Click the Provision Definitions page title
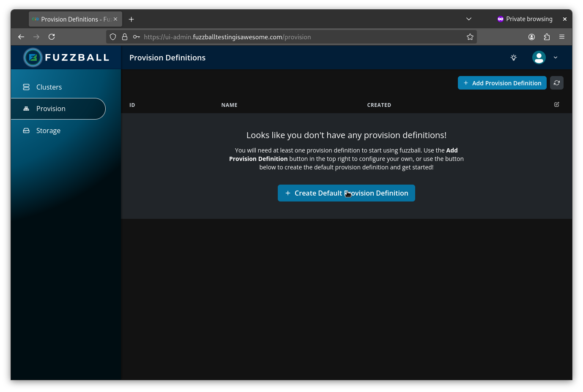Image resolution: width=583 pixels, height=392 pixels. coord(167,57)
